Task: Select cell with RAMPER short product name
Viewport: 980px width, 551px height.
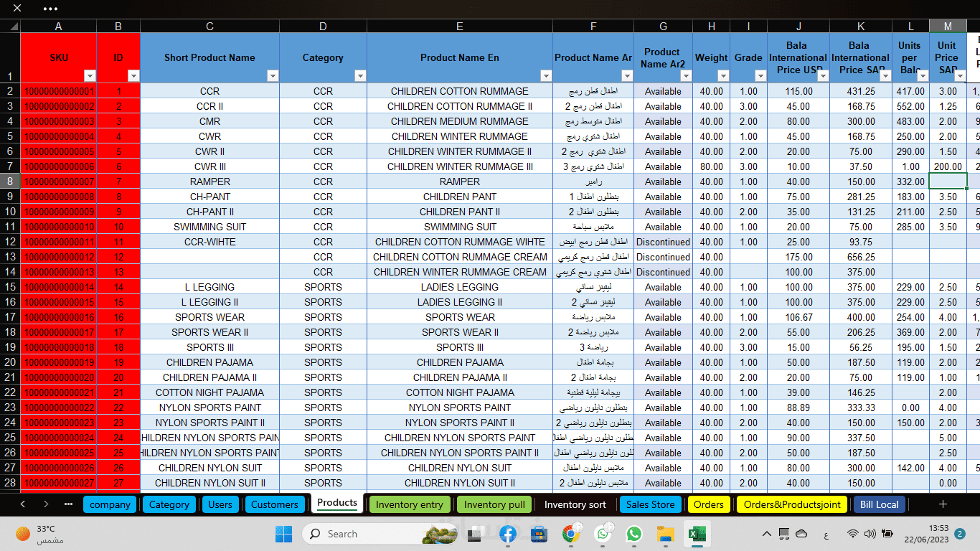Action: (x=209, y=182)
